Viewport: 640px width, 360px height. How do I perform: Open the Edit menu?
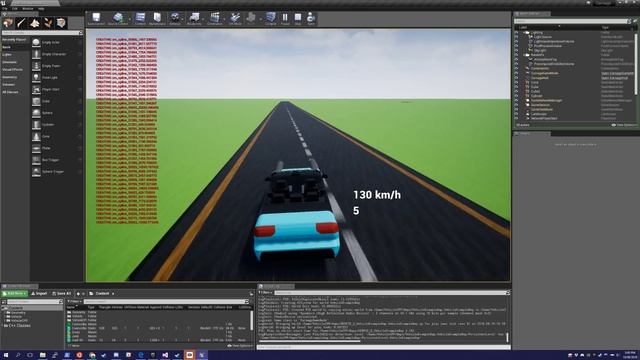click(15, 9)
